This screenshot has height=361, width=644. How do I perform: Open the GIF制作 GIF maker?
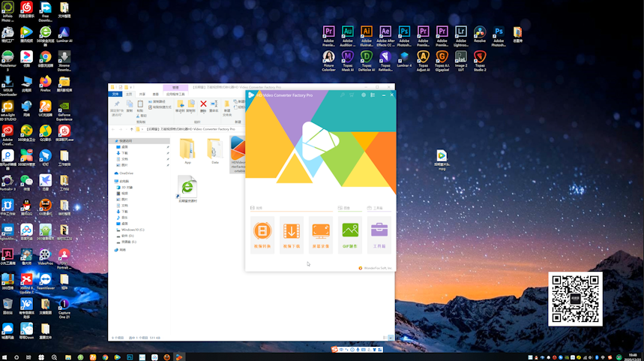click(350, 234)
